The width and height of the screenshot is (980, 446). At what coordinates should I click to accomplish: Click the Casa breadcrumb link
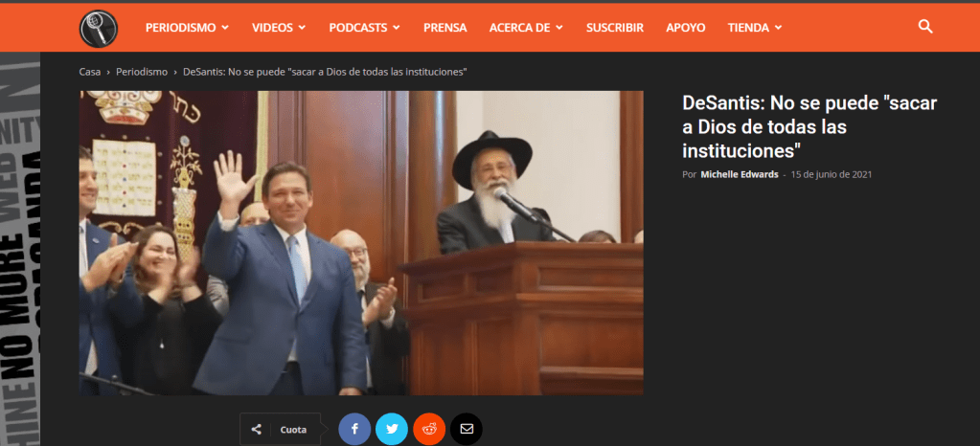90,72
